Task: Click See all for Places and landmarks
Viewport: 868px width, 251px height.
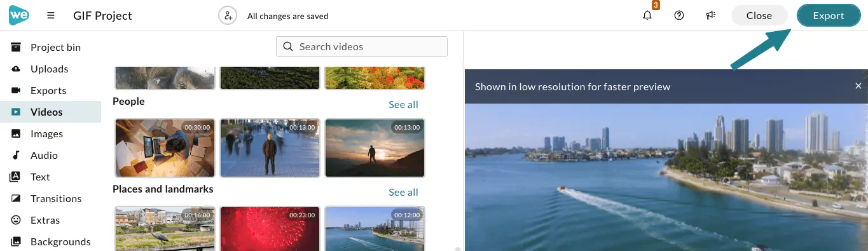Action: (x=403, y=192)
